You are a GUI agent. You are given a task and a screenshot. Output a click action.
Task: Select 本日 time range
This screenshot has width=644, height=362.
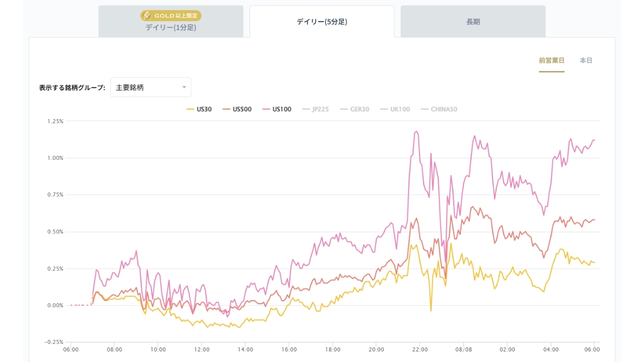[586, 60]
